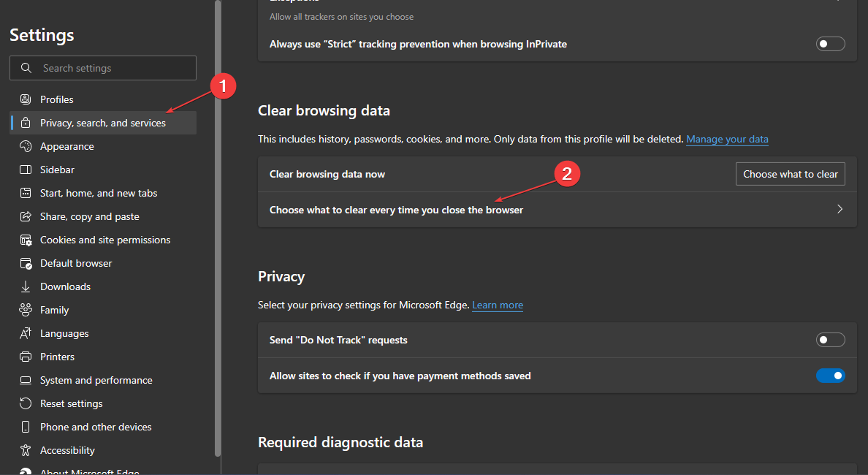Go to System and performance settings
868x475 pixels.
96,380
